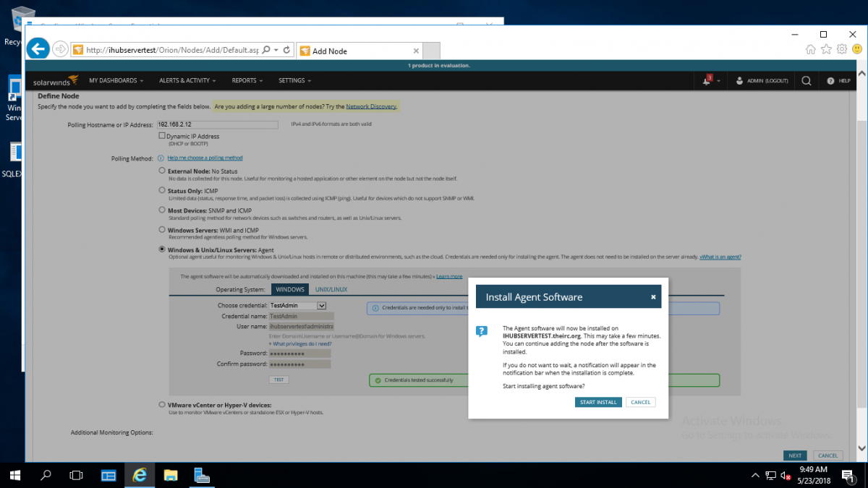This screenshot has width=868, height=488.
Task: Open browser favorites star icon
Action: tap(825, 49)
